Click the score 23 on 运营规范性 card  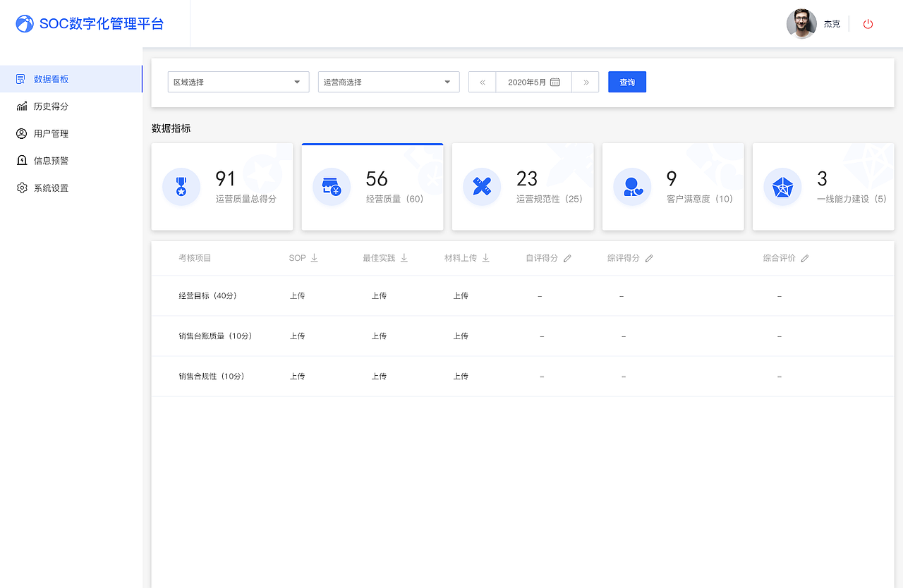(x=527, y=178)
